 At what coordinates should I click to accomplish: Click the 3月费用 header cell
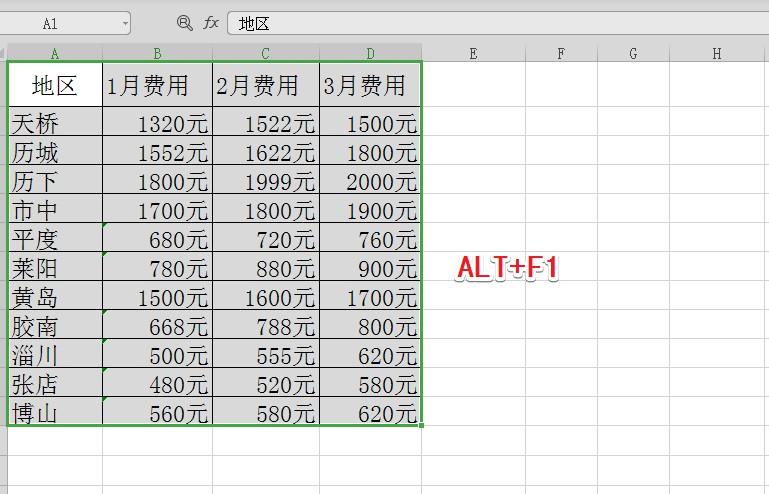coord(370,84)
